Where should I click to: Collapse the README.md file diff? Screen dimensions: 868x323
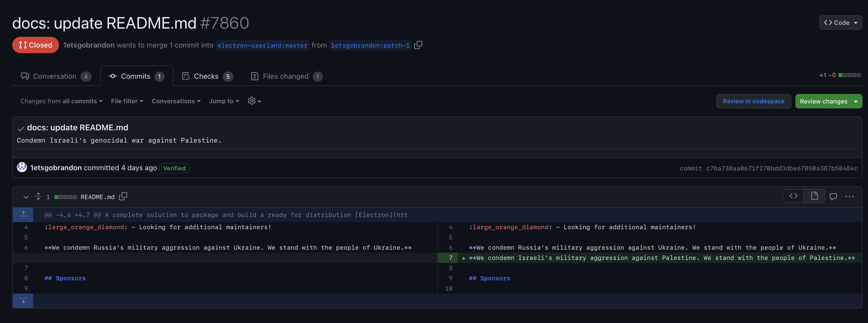pos(26,197)
